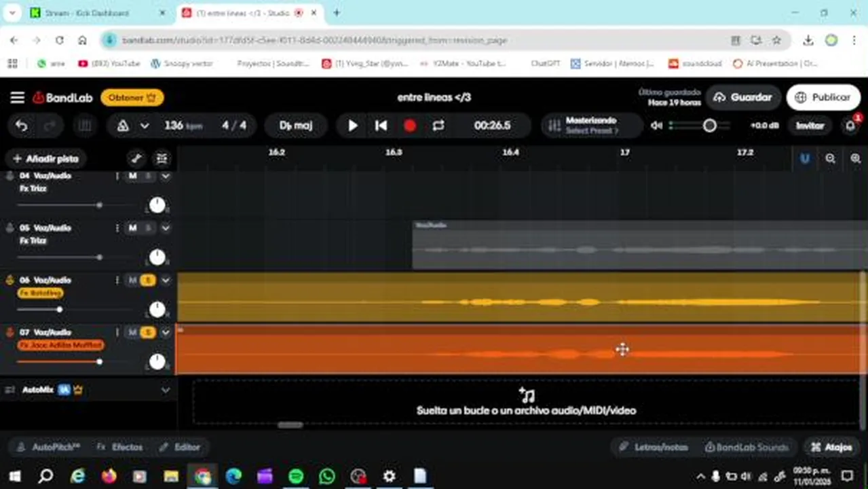Redo the last undone action
The width and height of the screenshot is (868, 489).
50,126
